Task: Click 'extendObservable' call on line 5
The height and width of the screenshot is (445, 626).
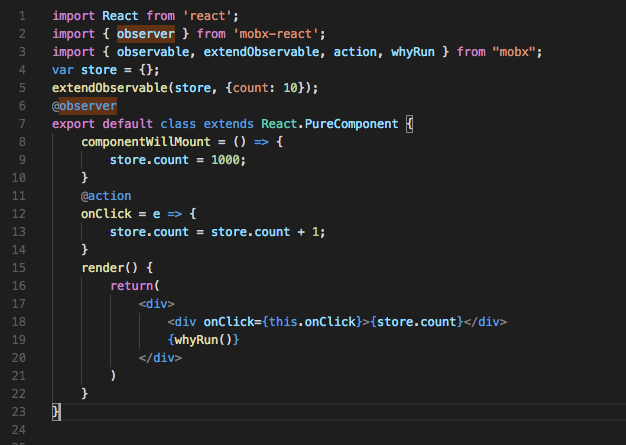Action: [x=110, y=88]
